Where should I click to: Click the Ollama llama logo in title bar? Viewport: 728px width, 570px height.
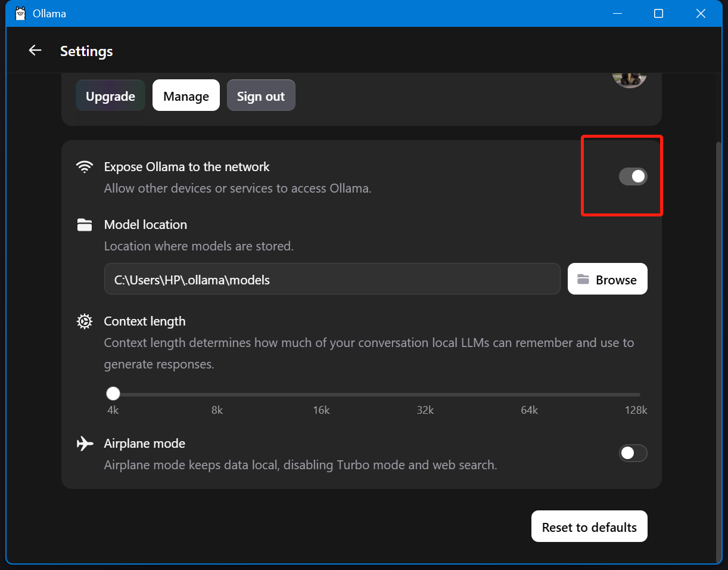(x=20, y=13)
